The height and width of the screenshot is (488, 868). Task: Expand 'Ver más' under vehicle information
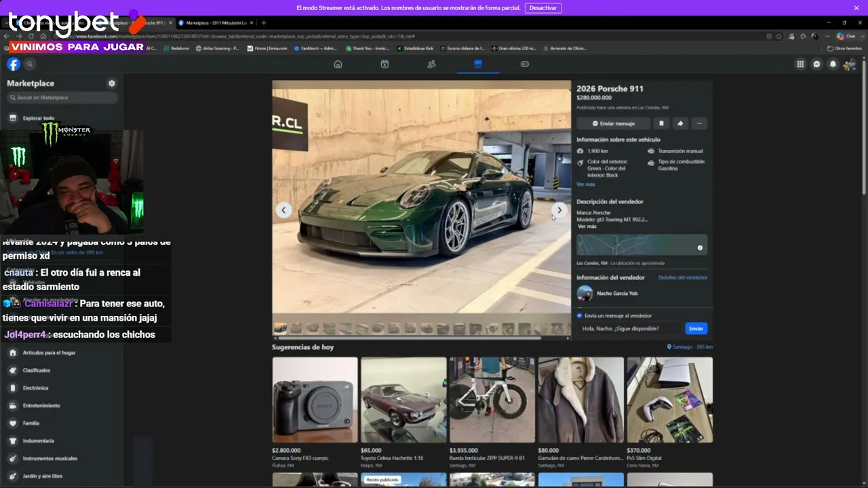(x=586, y=184)
